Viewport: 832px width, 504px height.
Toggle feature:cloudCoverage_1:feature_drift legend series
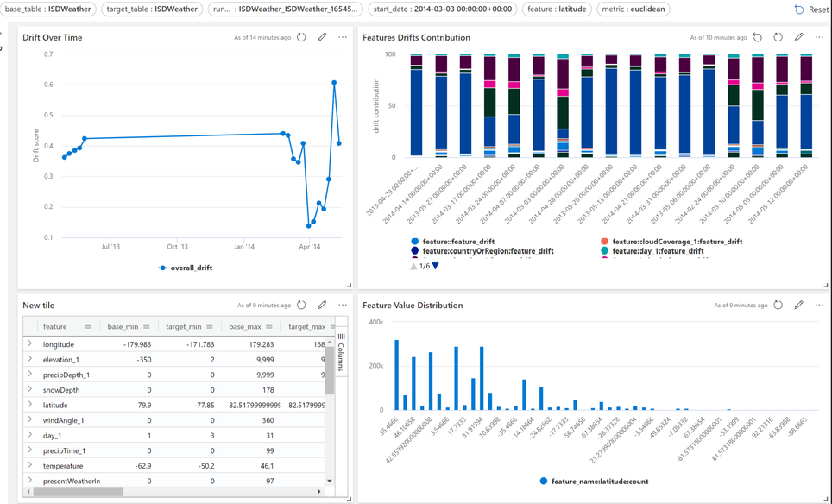pos(671,242)
